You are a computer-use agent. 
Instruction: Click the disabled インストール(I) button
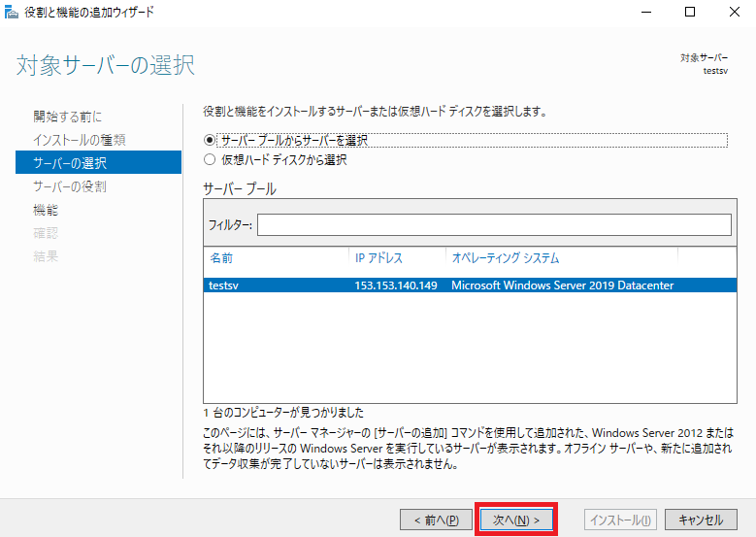[620, 520]
